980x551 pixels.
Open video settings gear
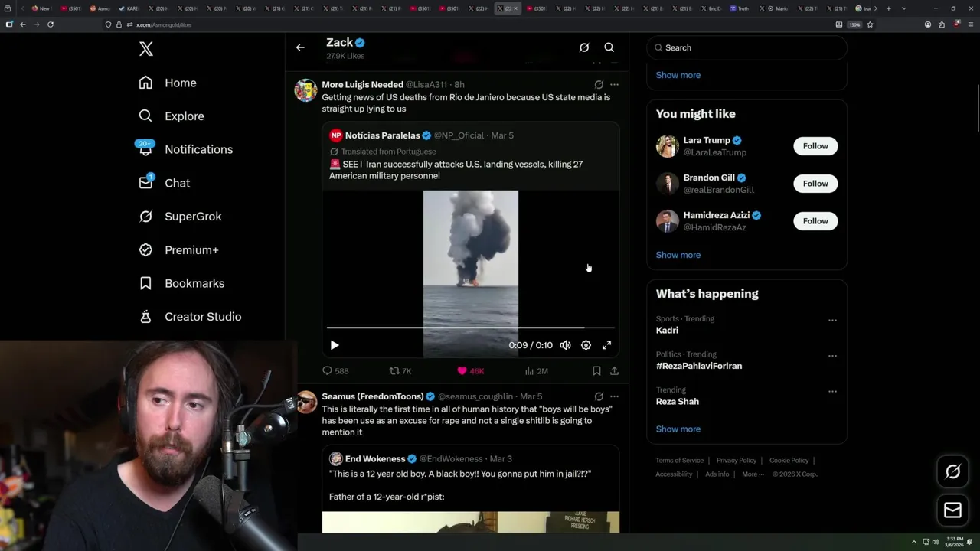point(586,345)
